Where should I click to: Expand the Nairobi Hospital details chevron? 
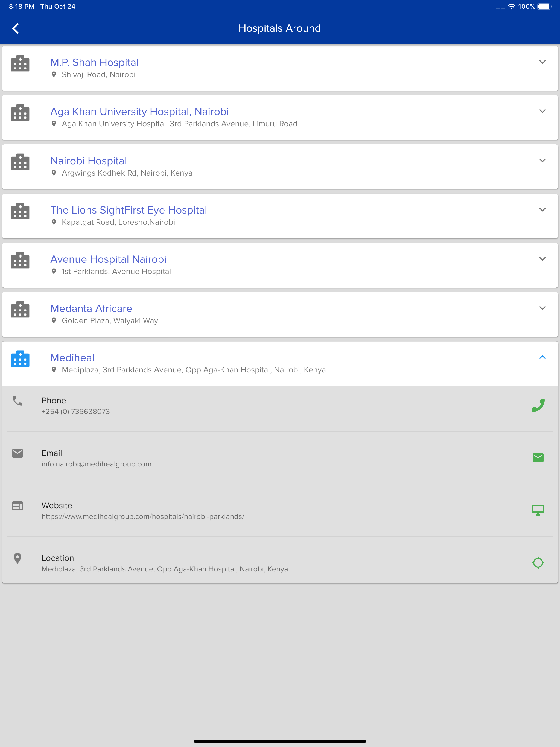[542, 161]
